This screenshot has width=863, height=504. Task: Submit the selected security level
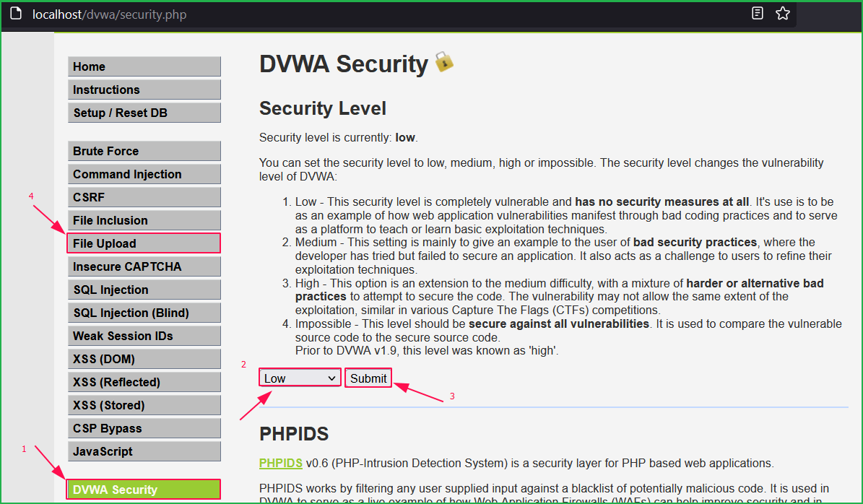coord(368,377)
